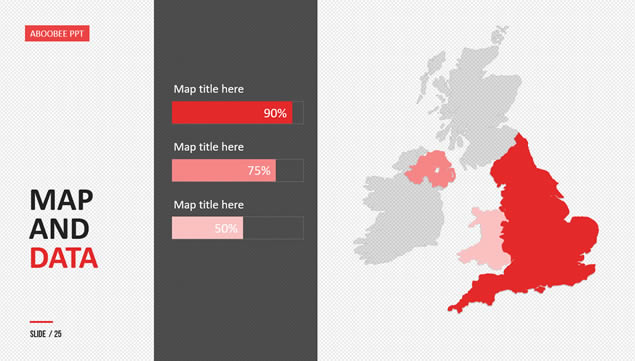This screenshot has height=361, width=635.
Task: Click the 75% value label text
Action: point(259,171)
